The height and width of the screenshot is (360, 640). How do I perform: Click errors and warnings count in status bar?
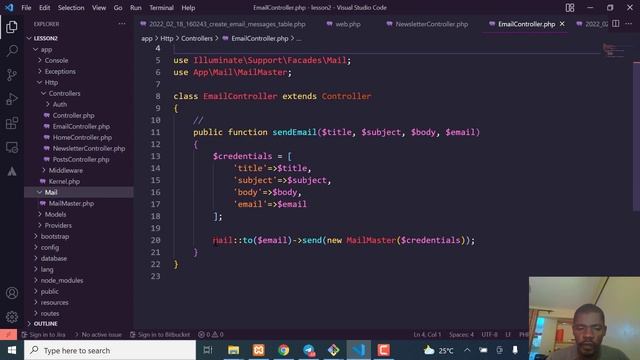[x=211, y=334]
